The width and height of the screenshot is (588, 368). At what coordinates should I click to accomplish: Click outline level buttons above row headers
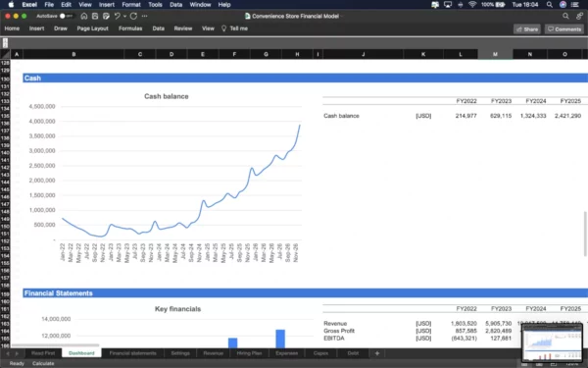coord(5,43)
